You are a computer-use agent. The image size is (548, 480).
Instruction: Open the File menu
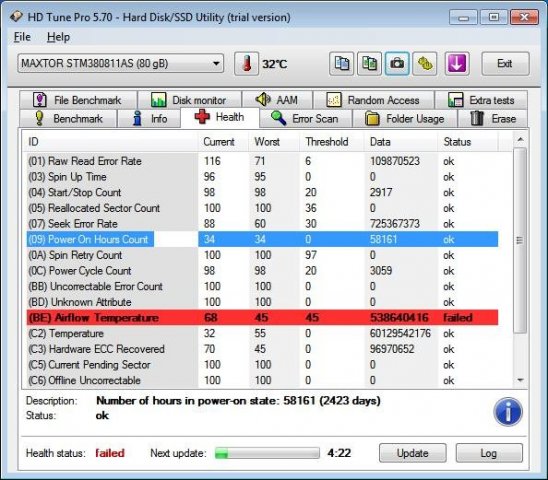click(22, 37)
